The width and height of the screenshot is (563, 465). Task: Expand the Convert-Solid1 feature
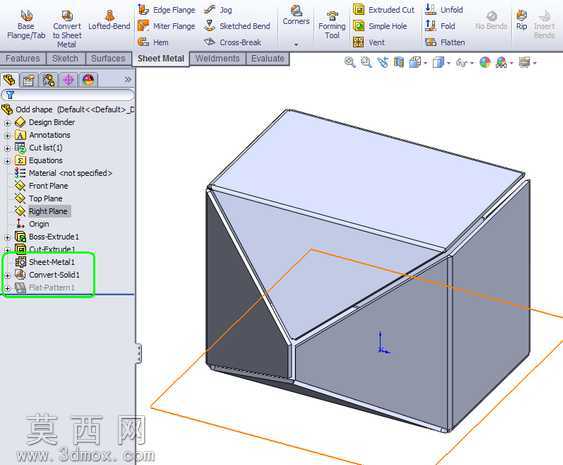coord(7,275)
